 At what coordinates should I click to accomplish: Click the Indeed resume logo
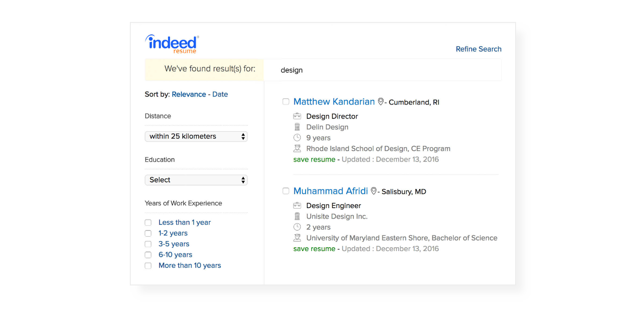[x=171, y=44]
